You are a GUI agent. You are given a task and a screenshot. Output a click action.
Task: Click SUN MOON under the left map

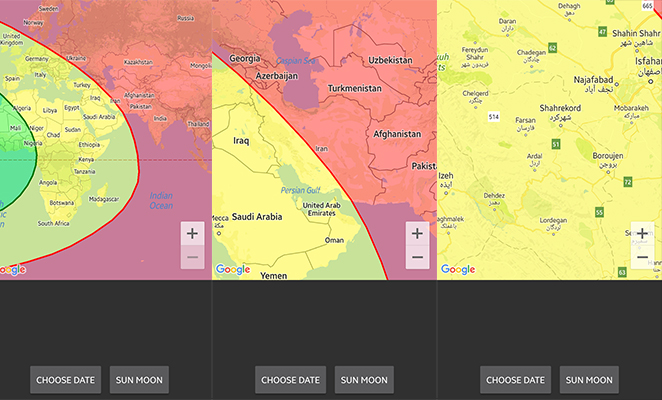(x=139, y=380)
